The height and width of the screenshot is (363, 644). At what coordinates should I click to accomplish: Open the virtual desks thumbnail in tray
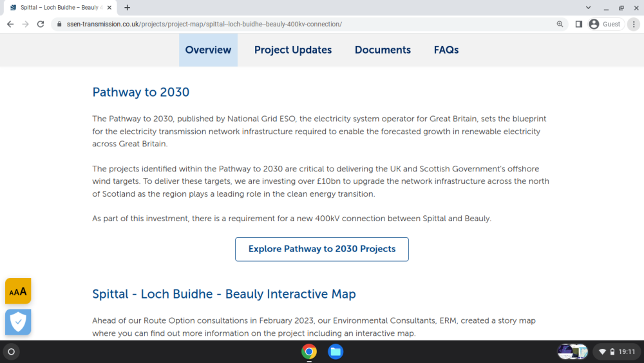point(573,352)
